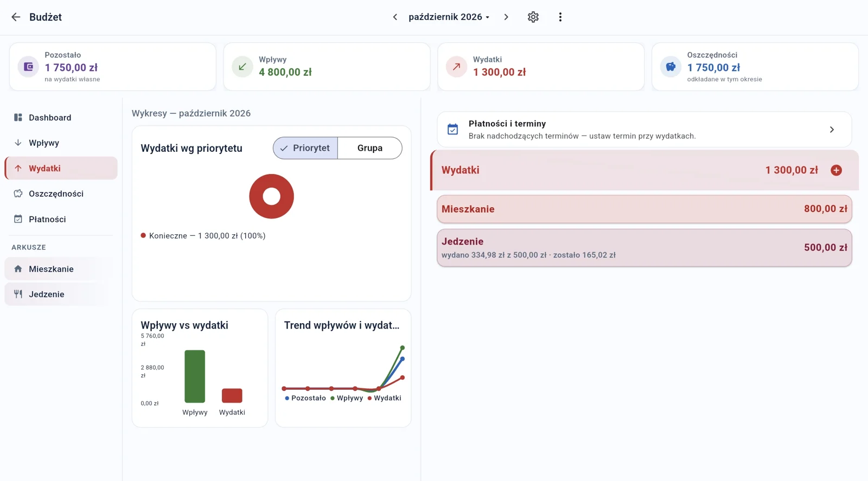
Task: Open the Oszczędności section in the sidebar
Action: click(x=61, y=194)
